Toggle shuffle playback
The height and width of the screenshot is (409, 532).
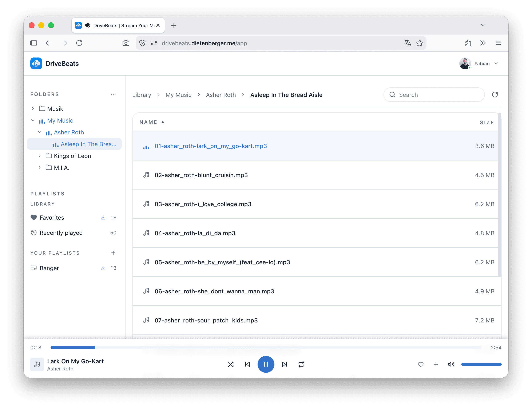231,364
